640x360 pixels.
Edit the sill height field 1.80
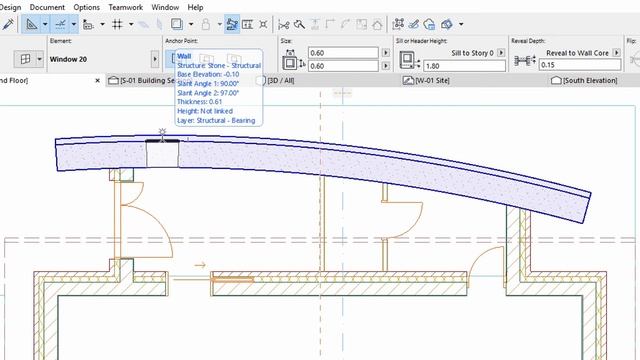click(464, 66)
